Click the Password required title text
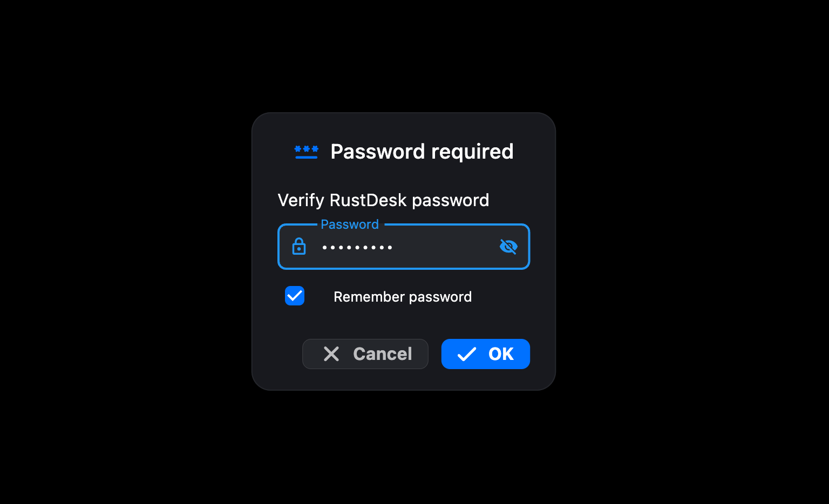This screenshot has height=504, width=829. pos(422,152)
